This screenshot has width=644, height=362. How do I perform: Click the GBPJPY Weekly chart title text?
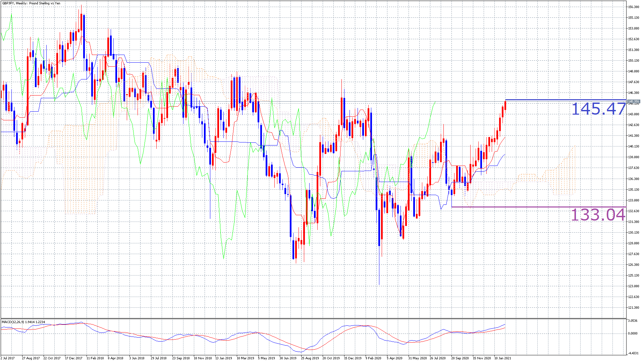[31, 3]
